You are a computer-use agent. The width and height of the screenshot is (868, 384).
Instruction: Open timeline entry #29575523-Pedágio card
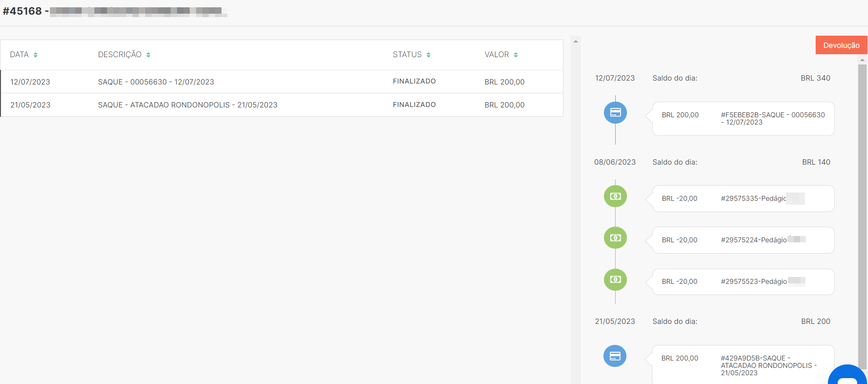click(743, 282)
